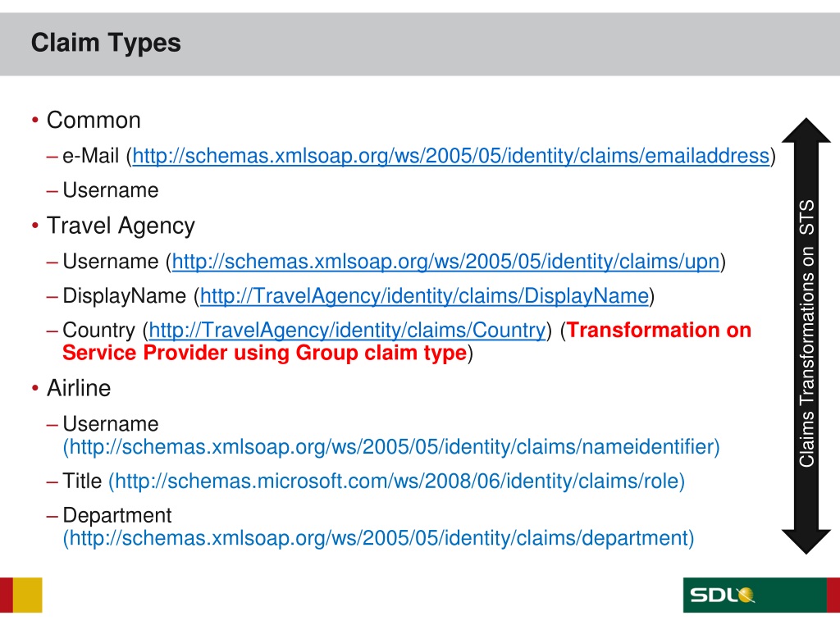Click the Travel Agency bullet heading

(121, 226)
